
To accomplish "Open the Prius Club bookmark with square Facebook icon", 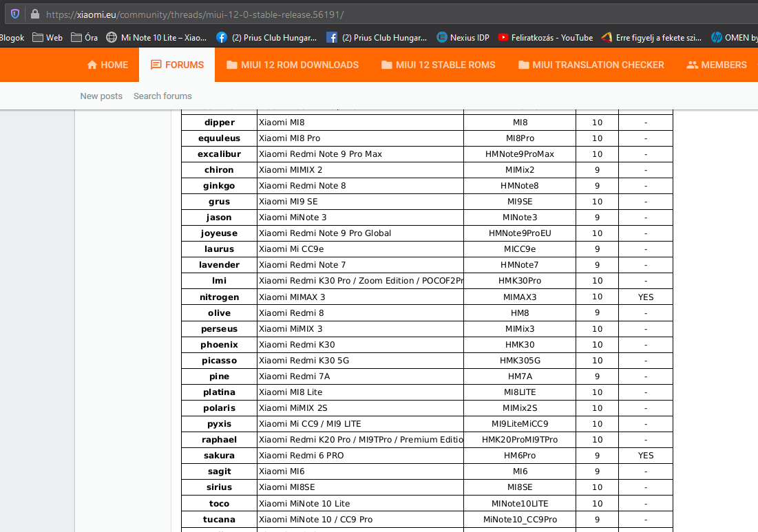I will tap(377, 38).
